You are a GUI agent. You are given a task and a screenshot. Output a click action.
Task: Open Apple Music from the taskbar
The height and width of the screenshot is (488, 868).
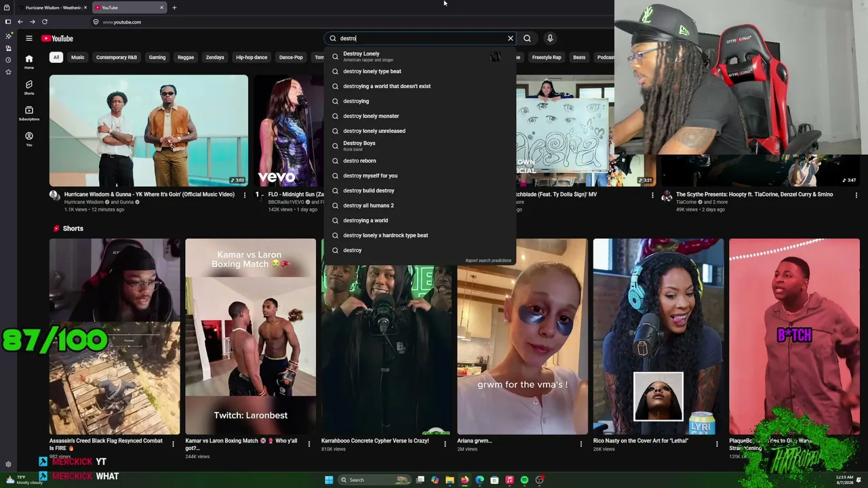509,480
